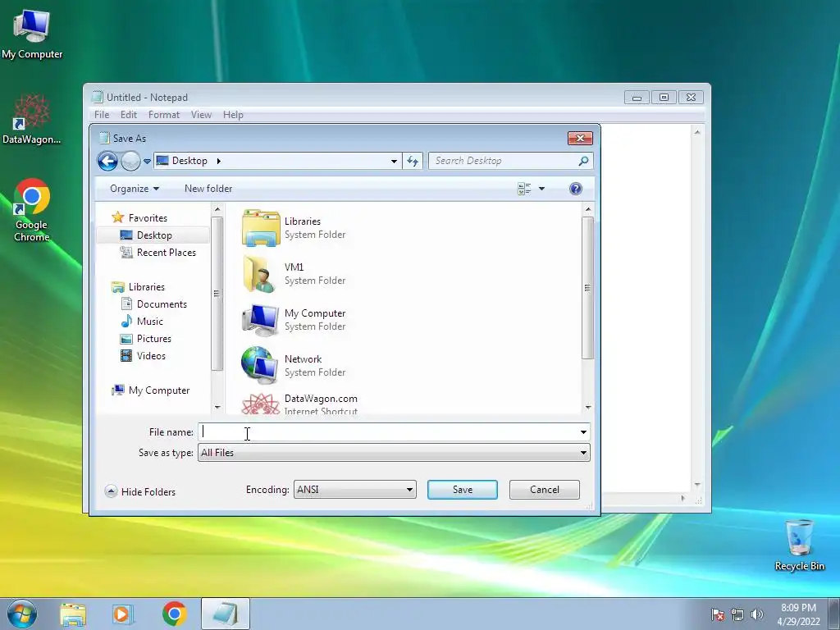The image size is (840, 630).
Task: Click Recycle Bin desktop icon
Action: pyautogui.click(x=799, y=545)
